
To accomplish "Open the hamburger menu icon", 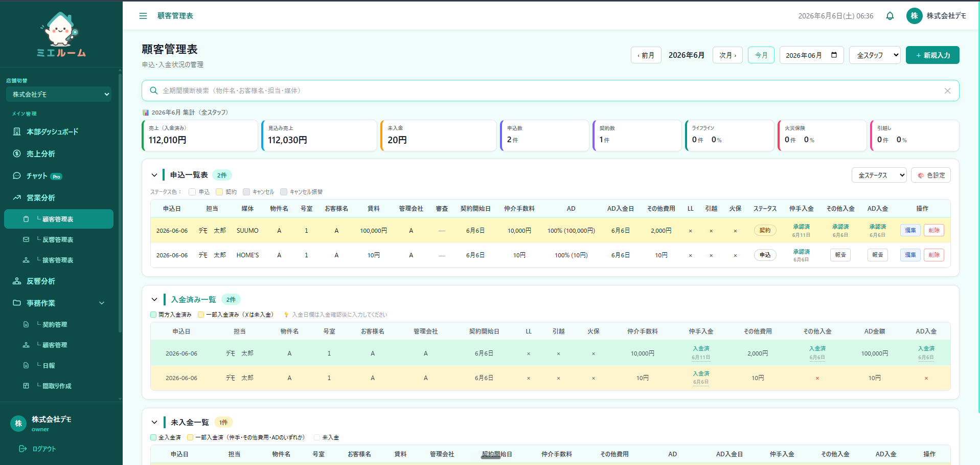I will point(143,16).
